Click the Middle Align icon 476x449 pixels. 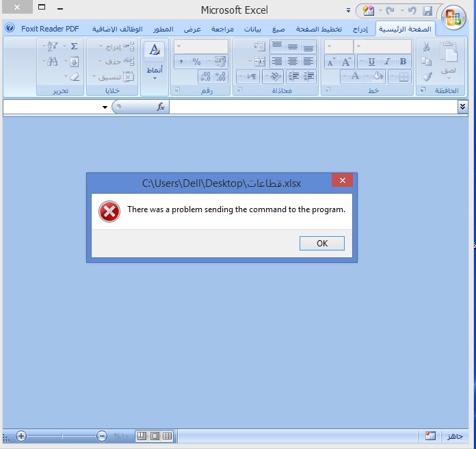click(x=293, y=46)
